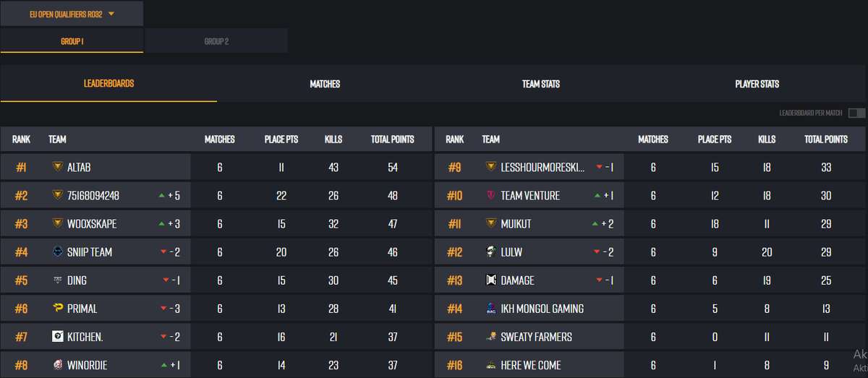Click the left table Kills column header

coord(333,139)
